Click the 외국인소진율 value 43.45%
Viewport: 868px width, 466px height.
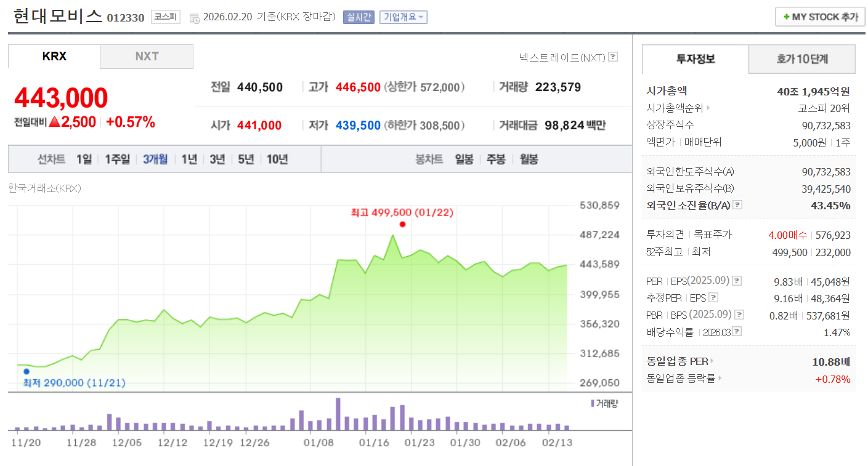coord(830,205)
